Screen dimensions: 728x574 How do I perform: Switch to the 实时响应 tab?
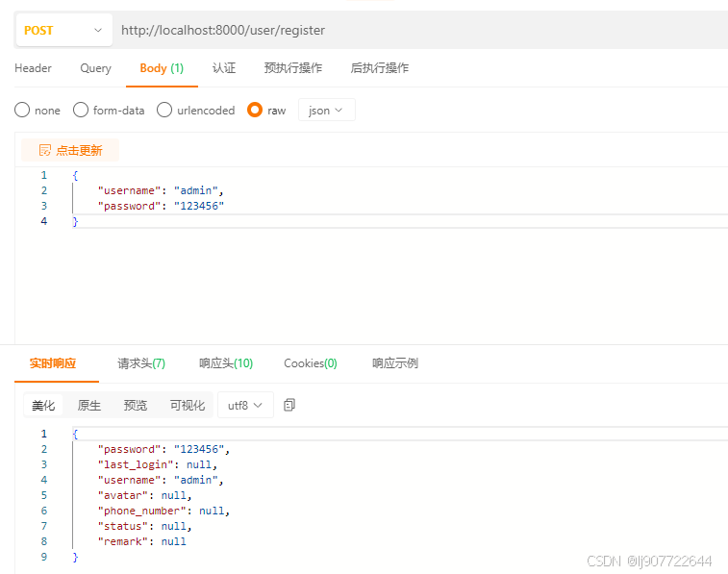[x=53, y=363]
